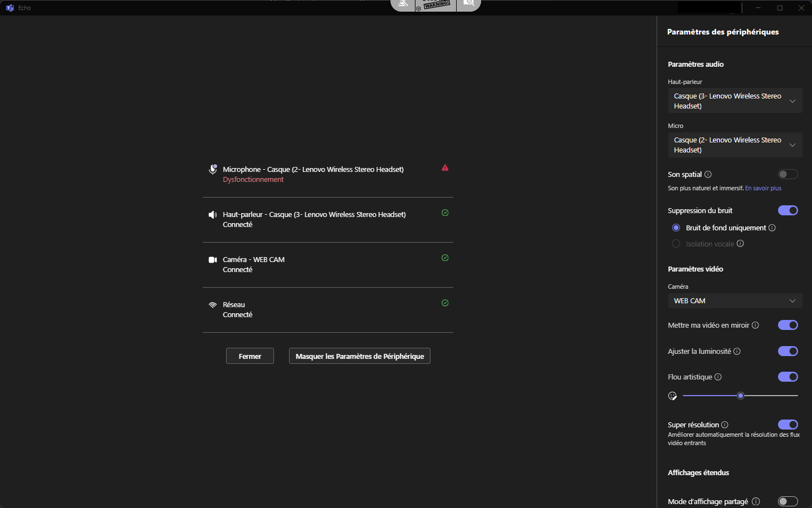Screen dimensions: 812x508
Task: Click the camera icon beside Caméra - WEB CAM
Action: [213, 260]
